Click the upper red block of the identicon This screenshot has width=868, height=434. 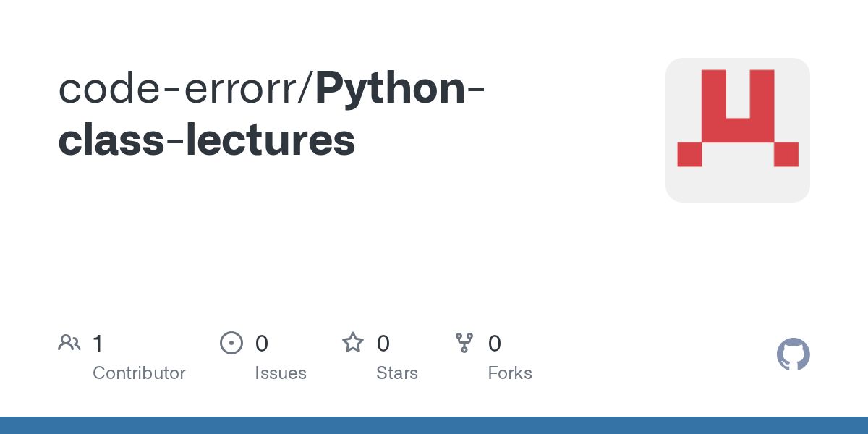[x=738, y=106]
